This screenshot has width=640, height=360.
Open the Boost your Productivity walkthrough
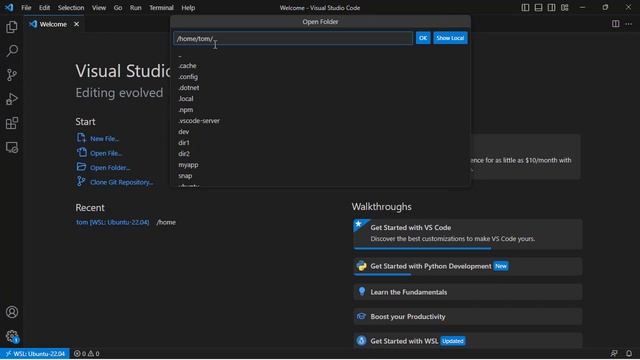pyautogui.click(x=468, y=317)
